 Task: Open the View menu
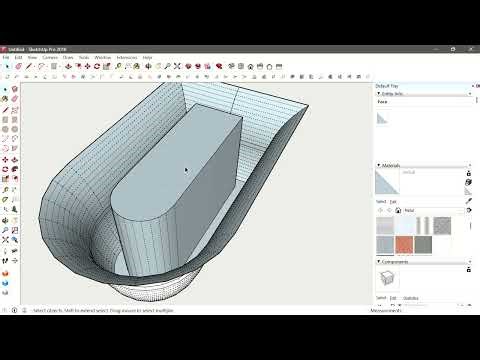pos(32,58)
